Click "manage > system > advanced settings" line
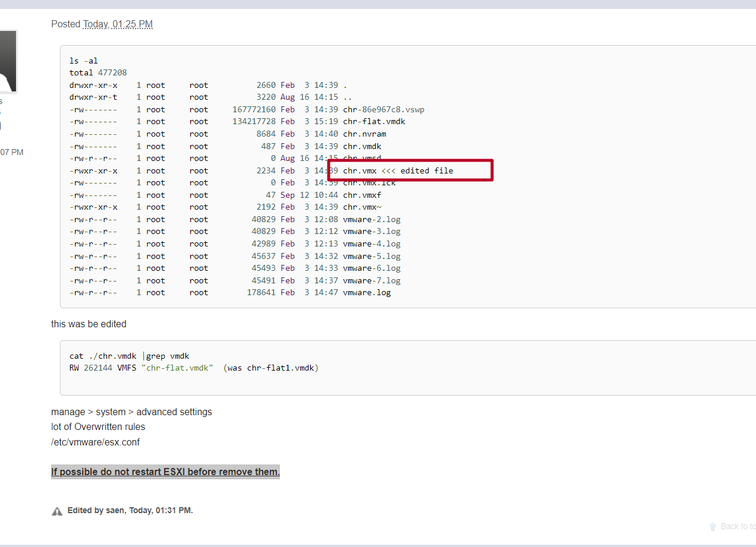The image size is (756, 547). click(x=131, y=412)
